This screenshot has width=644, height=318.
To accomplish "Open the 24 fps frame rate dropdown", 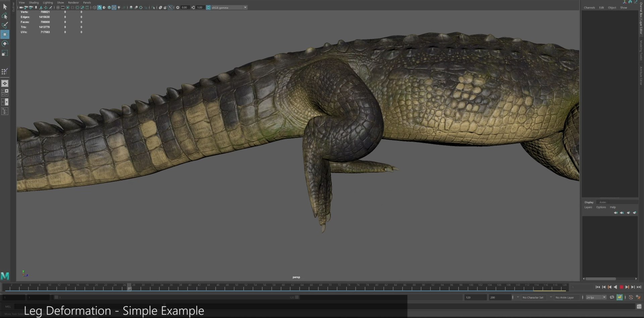I will [596, 298].
